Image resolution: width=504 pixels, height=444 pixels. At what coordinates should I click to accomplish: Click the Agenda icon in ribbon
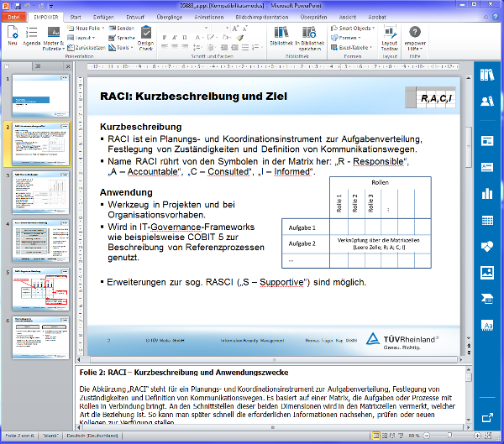click(x=32, y=37)
